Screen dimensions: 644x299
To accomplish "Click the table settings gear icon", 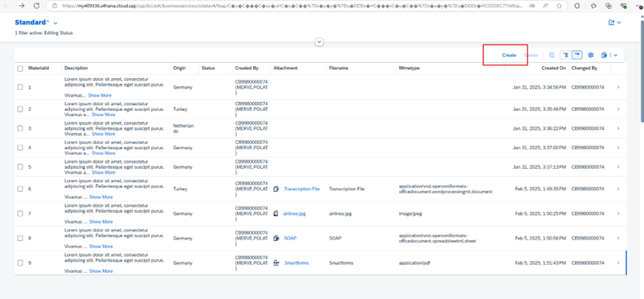I will [591, 55].
